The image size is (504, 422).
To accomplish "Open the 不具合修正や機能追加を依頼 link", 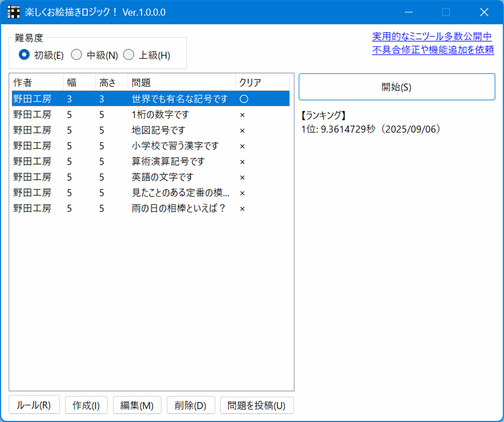I will click(x=433, y=49).
